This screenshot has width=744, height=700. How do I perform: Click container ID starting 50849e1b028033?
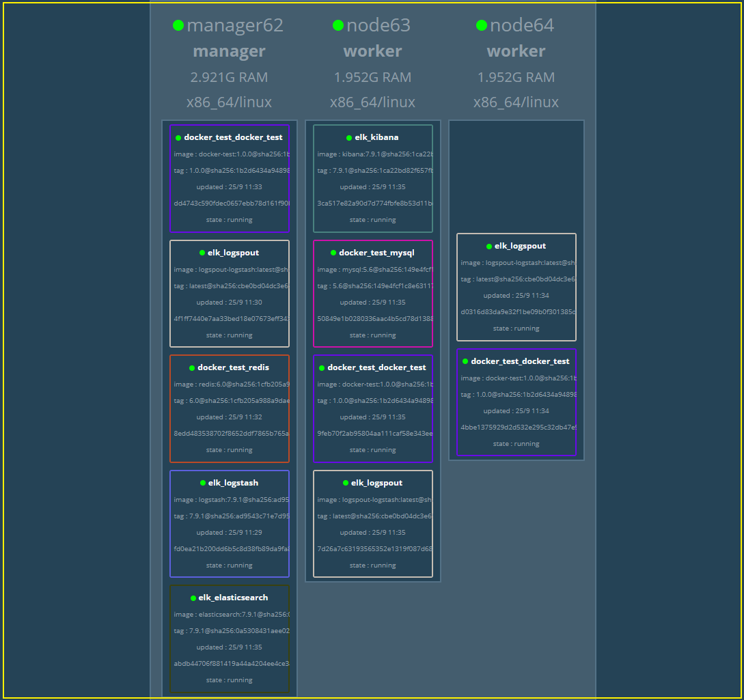(x=375, y=319)
